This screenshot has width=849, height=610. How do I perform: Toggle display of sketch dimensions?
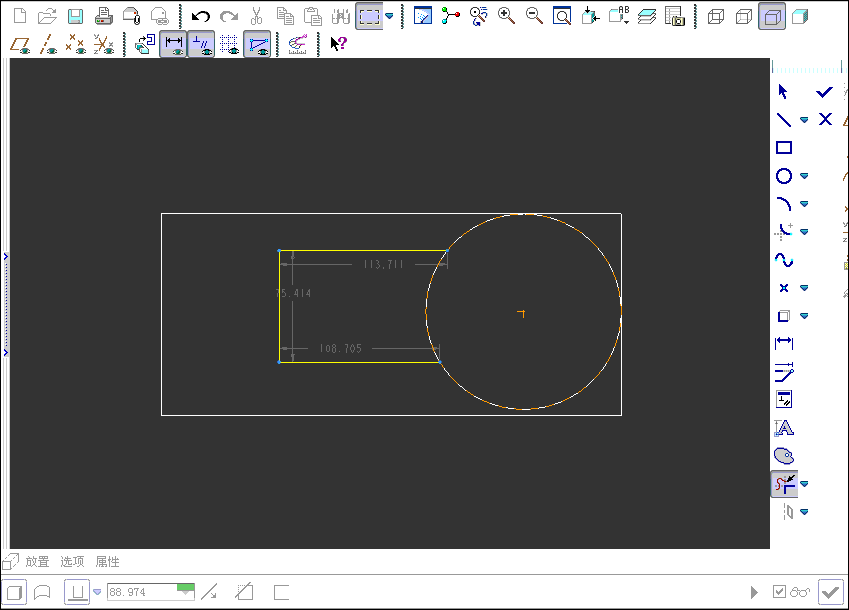(x=173, y=44)
